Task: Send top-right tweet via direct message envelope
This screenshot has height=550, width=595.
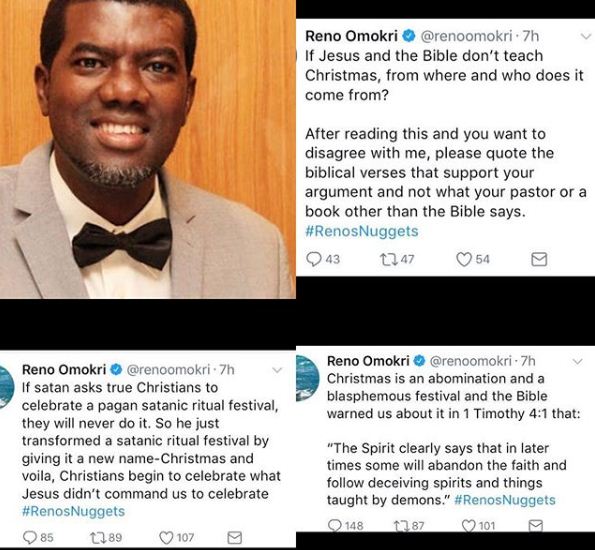Action: 539,260
